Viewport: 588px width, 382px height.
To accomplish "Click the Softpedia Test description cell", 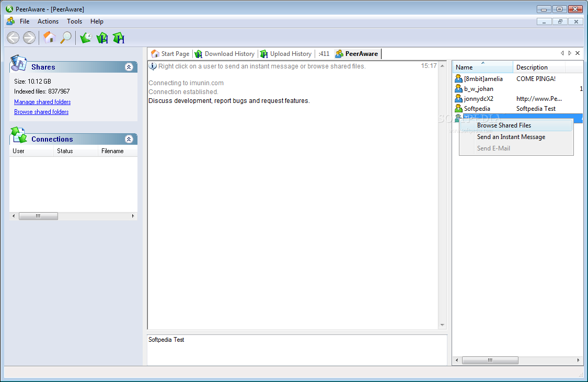I will [536, 109].
